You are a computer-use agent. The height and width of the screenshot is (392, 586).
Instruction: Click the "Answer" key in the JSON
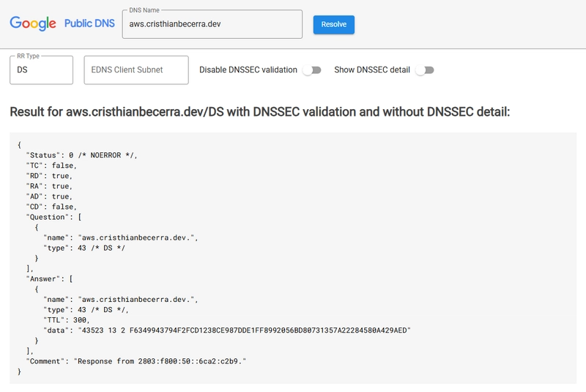pyautogui.click(x=45, y=279)
